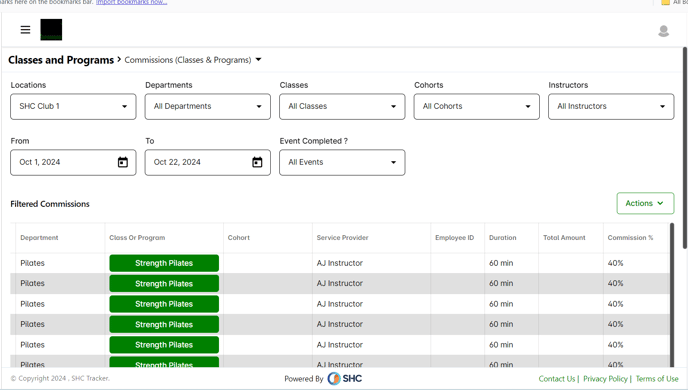Click the Import bookmarks now link

click(x=131, y=2)
